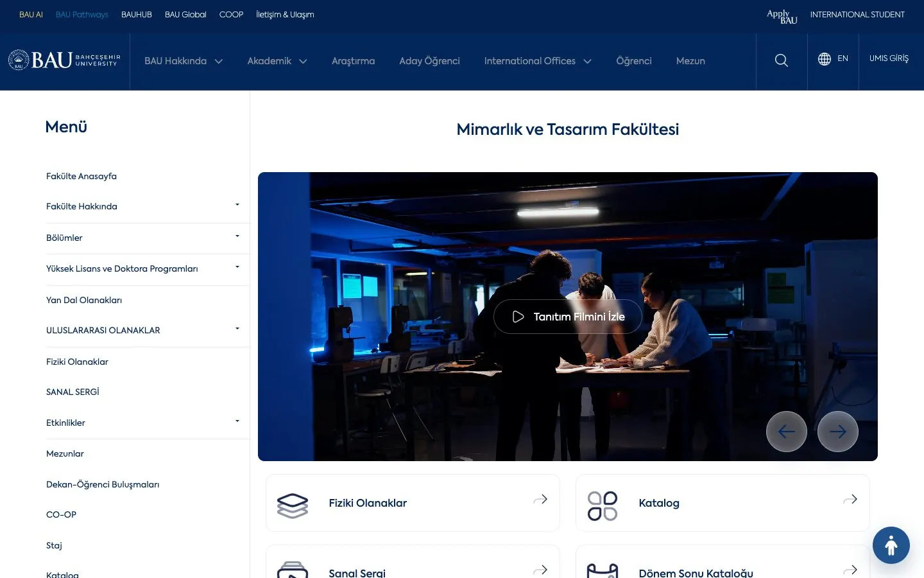Open Mezunlar sidebar item
This screenshot has height=578, width=924.
pos(65,453)
